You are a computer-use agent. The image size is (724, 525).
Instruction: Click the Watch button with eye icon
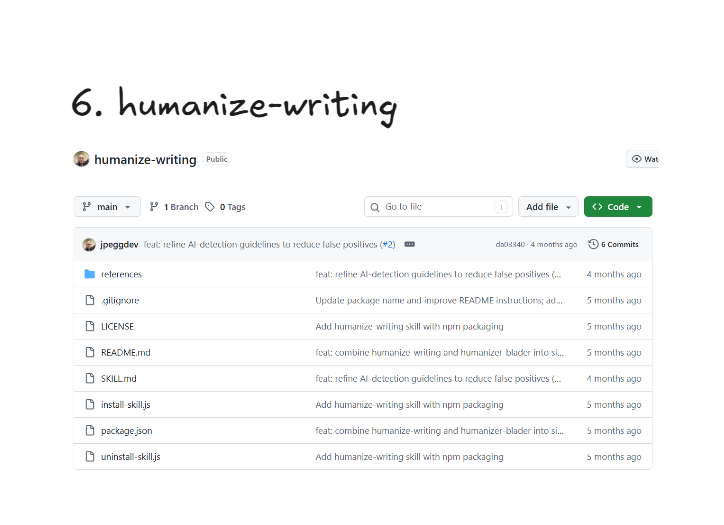(x=643, y=159)
